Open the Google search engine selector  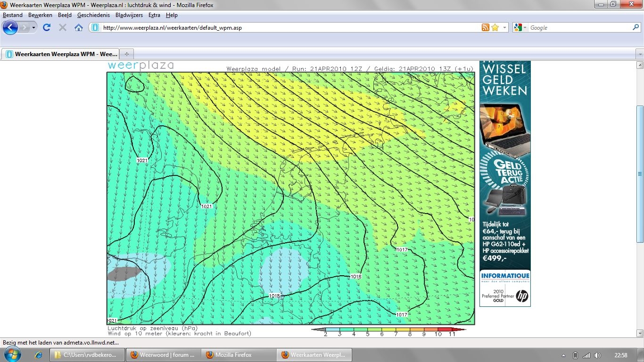pyautogui.click(x=520, y=28)
